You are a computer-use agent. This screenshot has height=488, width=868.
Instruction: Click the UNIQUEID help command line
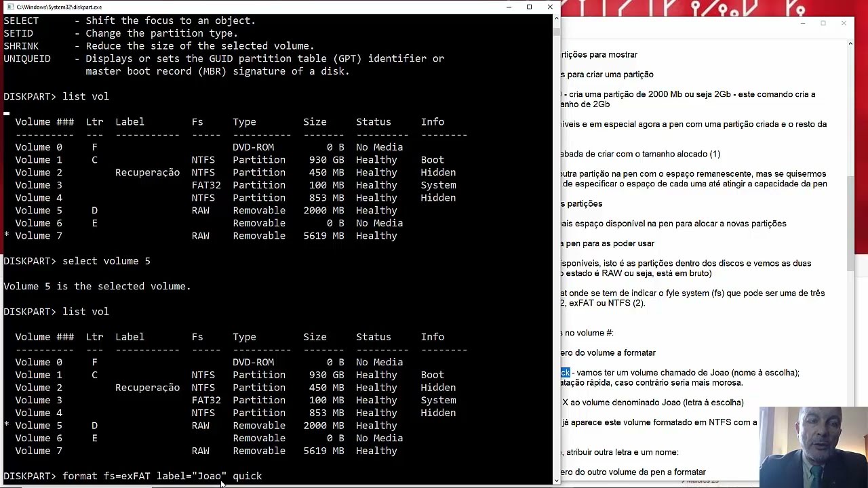click(224, 65)
